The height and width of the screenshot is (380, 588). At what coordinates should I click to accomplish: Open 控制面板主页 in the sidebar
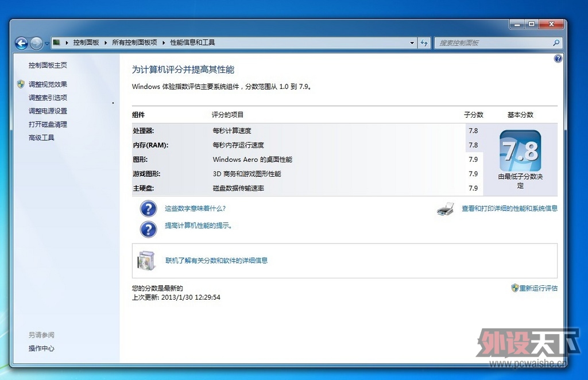[48, 65]
